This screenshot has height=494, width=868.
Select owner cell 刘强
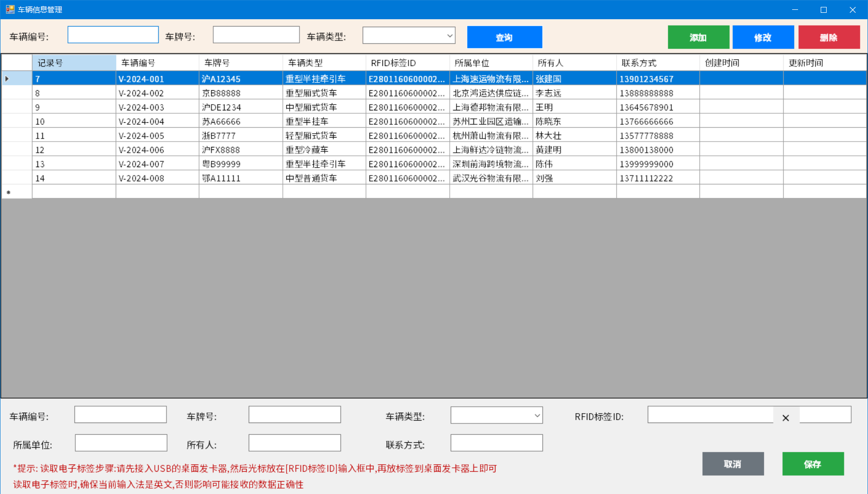click(x=575, y=178)
